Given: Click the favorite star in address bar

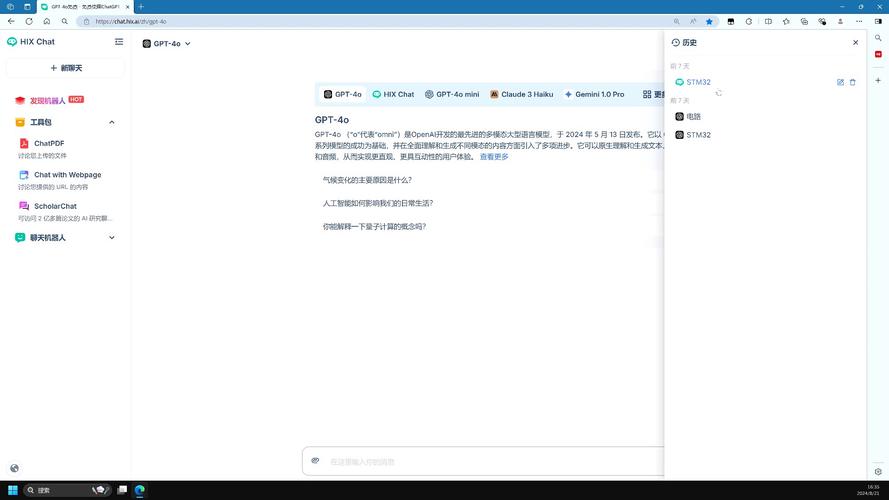Looking at the screenshot, I should (709, 22).
